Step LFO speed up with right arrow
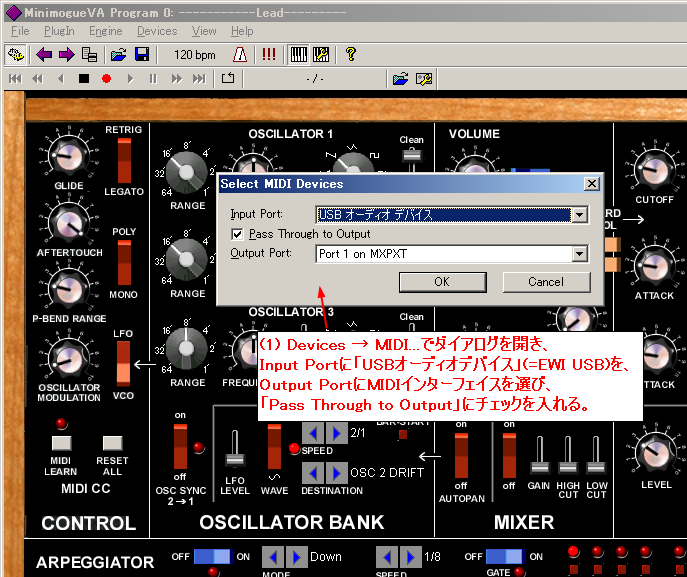687x577 pixels. pos(336,433)
